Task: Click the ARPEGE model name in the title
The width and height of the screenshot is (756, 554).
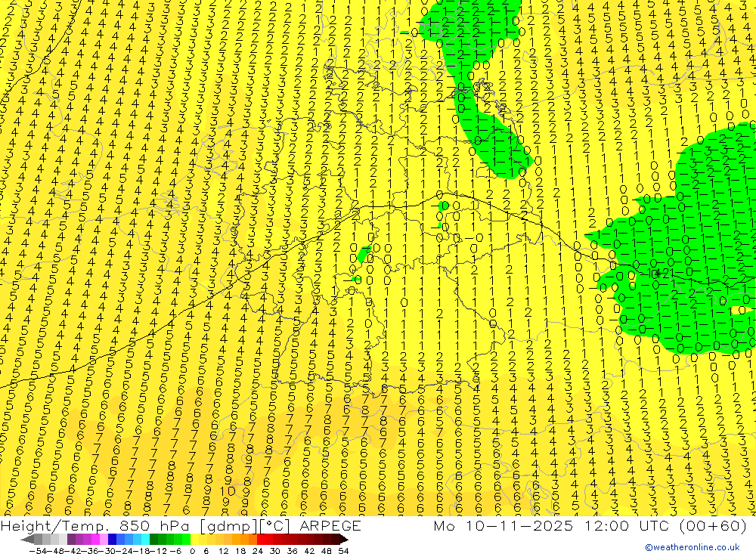Action: point(330,525)
